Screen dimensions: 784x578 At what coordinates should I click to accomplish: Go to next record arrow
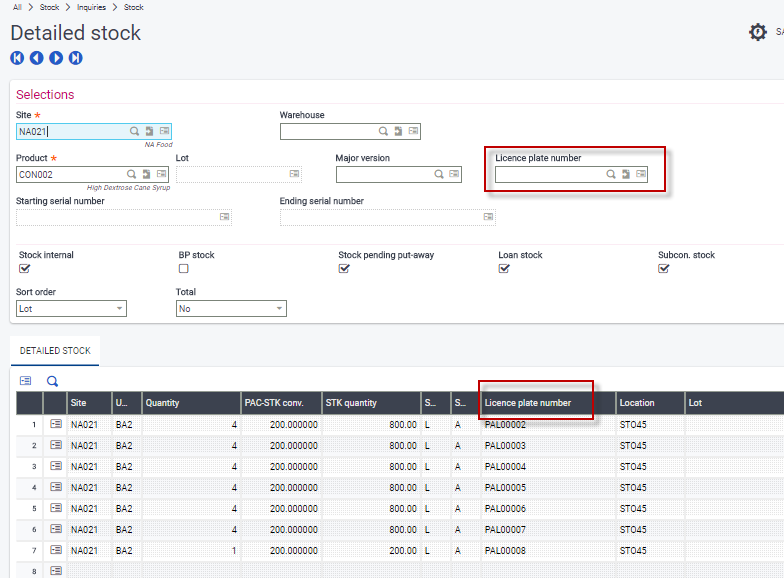pyautogui.click(x=56, y=58)
